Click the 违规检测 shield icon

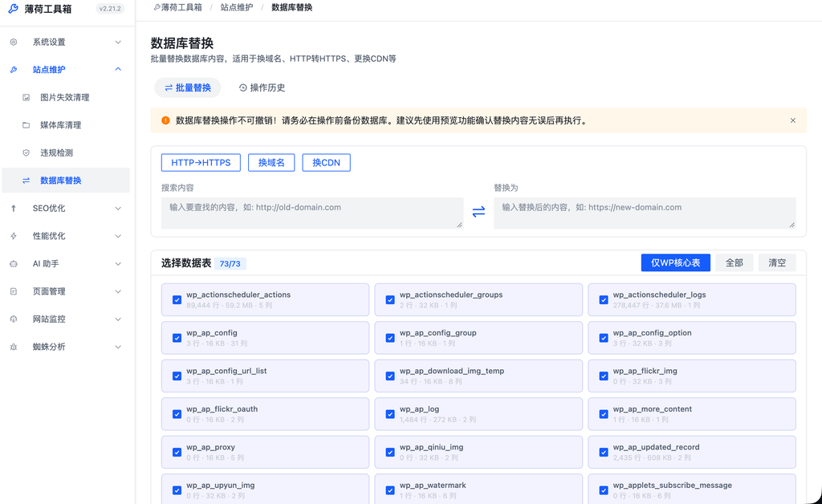(x=26, y=153)
